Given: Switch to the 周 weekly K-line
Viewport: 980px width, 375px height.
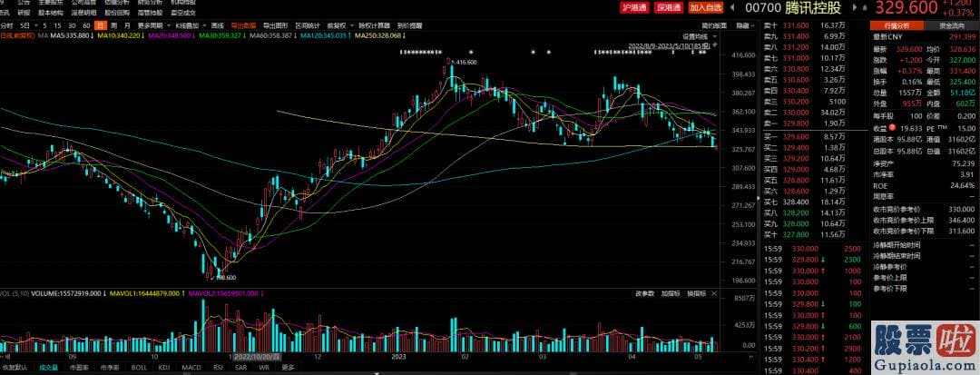Looking at the screenshot, I should (113, 26).
